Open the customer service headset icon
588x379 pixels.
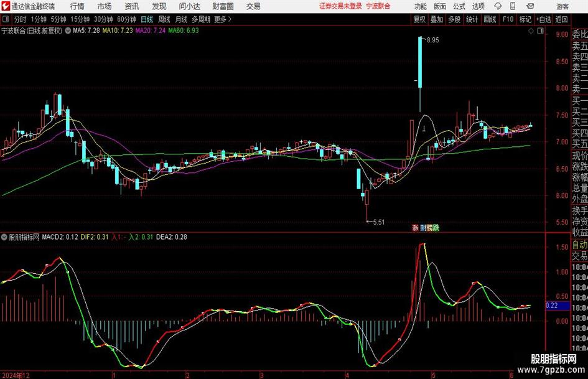[x=498, y=6]
